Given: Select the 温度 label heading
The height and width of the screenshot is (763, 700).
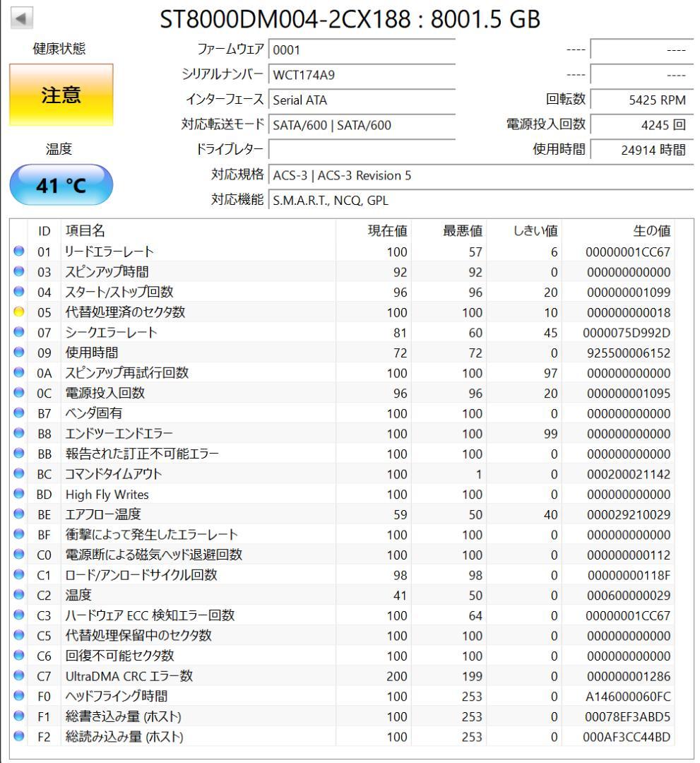Looking at the screenshot, I should point(58,148).
